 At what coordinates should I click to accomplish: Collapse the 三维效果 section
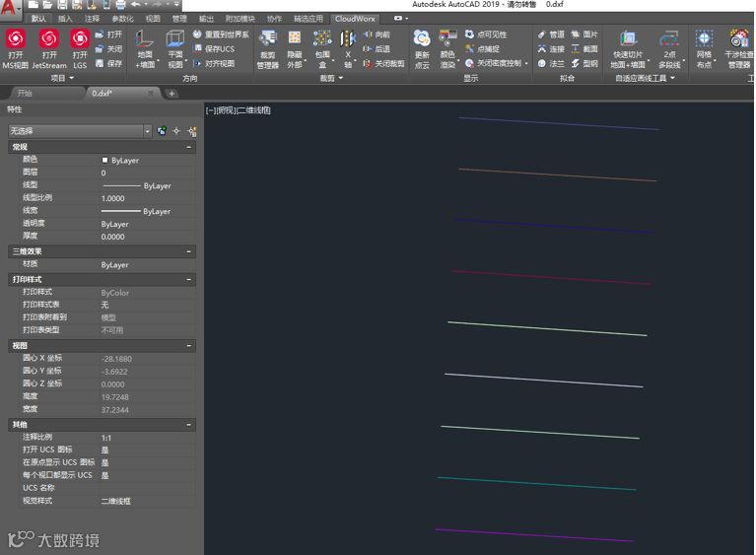[x=188, y=251]
